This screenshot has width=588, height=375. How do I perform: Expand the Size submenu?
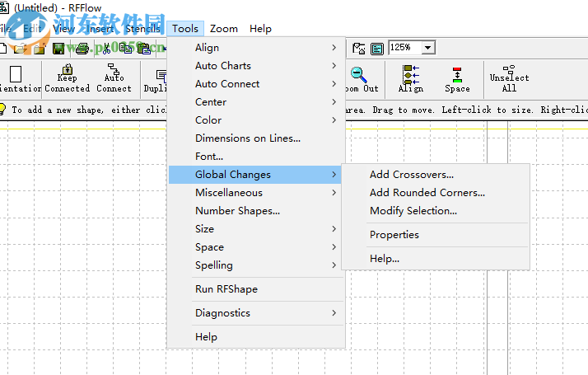click(256, 229)
